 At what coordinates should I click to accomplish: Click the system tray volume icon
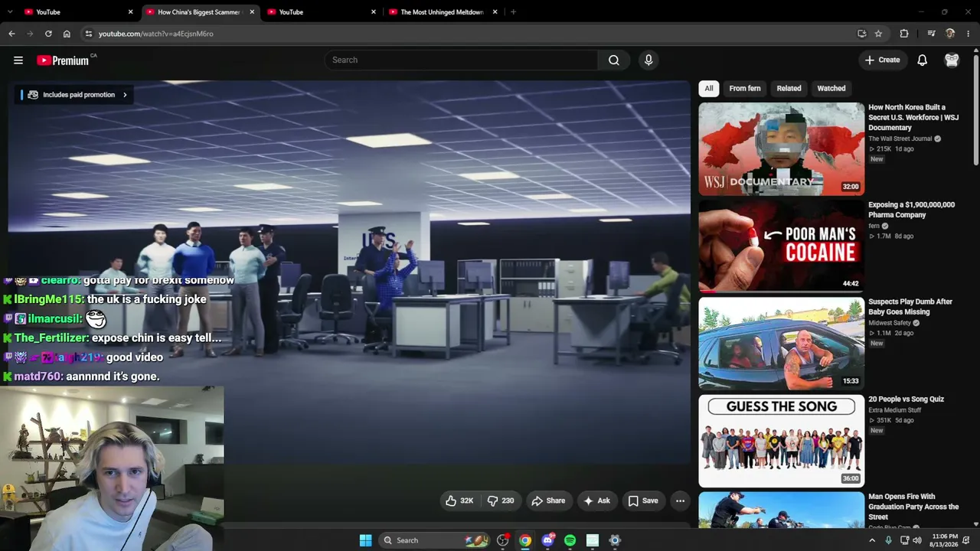pos(918,540)
